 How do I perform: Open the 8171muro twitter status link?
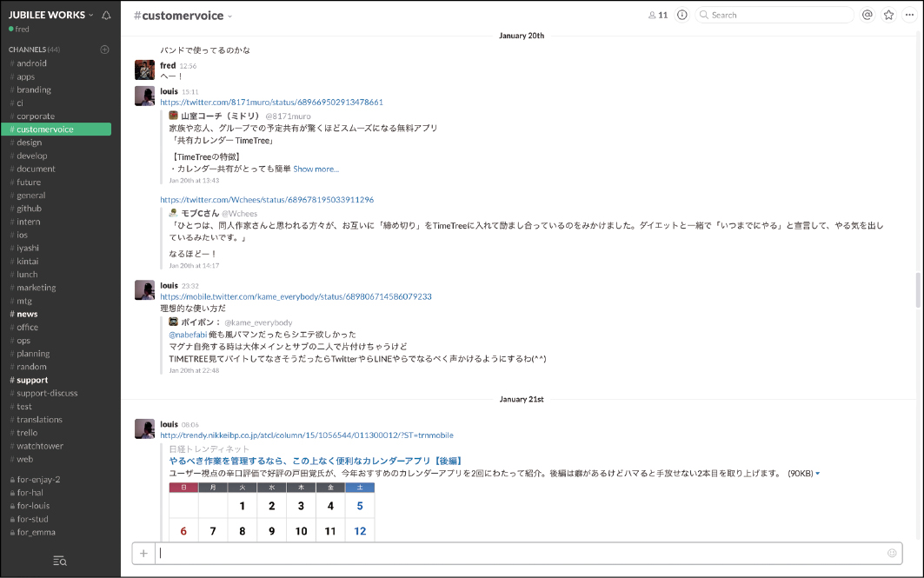[272, 103]
